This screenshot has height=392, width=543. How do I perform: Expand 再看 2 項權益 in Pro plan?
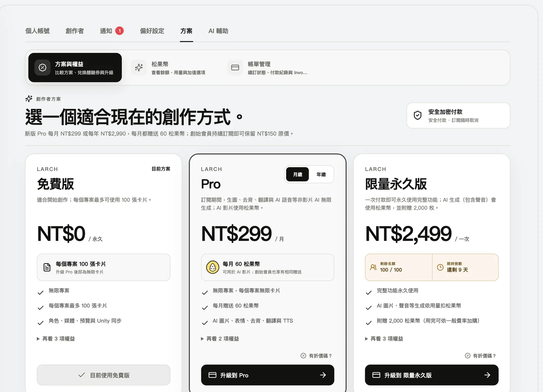[220, 339]
